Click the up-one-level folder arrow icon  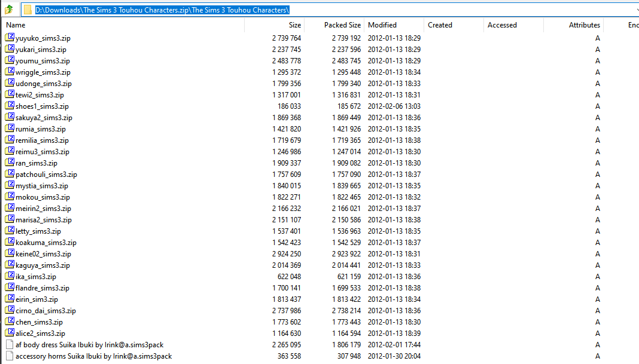click(x=8, y=10)
